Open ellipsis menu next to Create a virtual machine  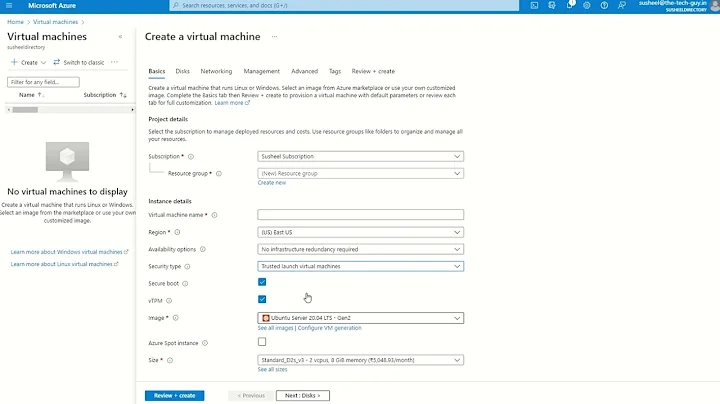[274, 36]
